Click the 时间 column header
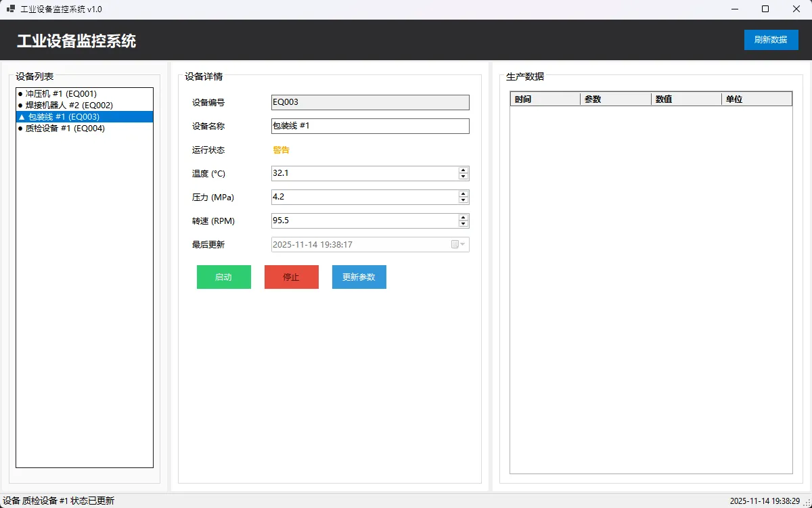Screen dimensions: 812x508 tap(545, 99)
